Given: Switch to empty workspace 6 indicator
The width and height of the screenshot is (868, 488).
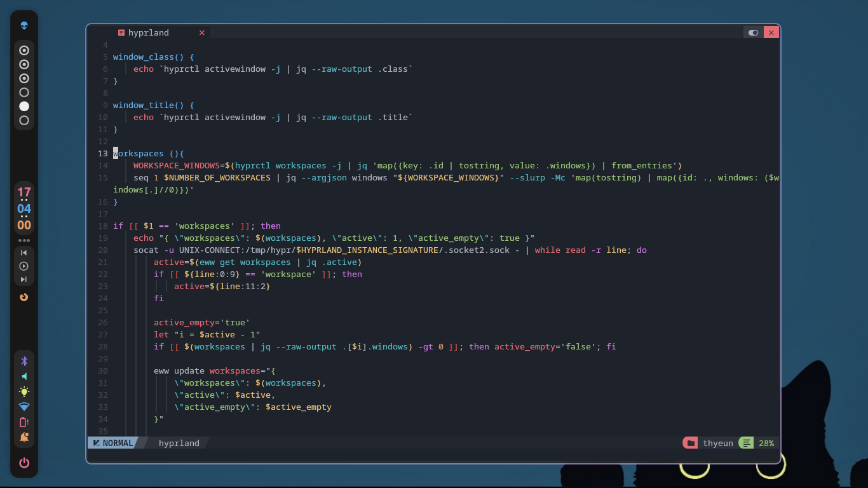Looking at the screenshot, I should (x=24, y=120).
